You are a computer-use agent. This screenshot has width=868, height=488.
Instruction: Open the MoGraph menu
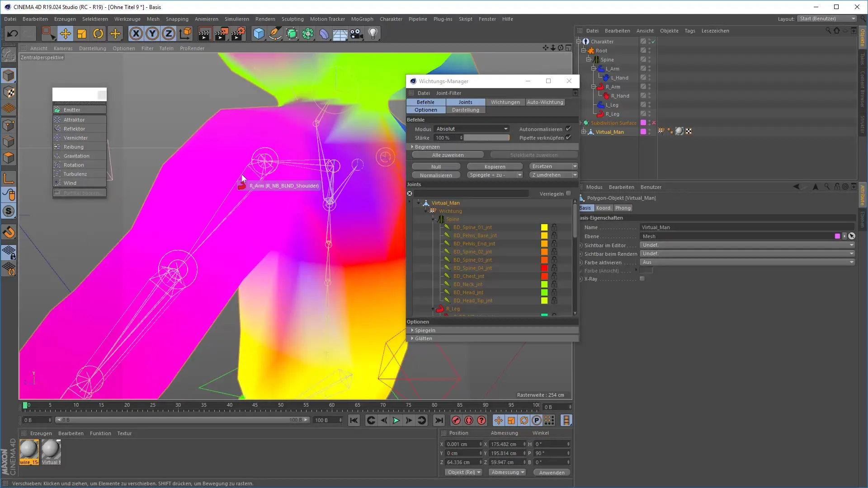[362, 19]
